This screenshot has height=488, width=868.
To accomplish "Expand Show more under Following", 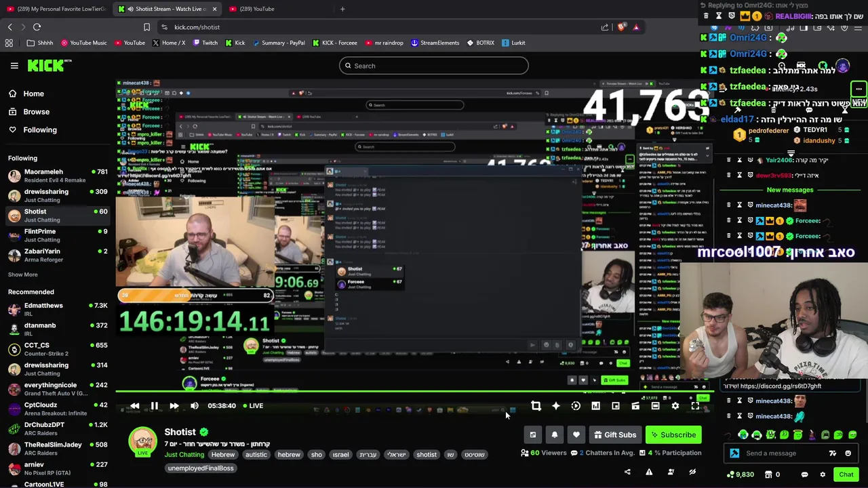I will pos(22,274).
